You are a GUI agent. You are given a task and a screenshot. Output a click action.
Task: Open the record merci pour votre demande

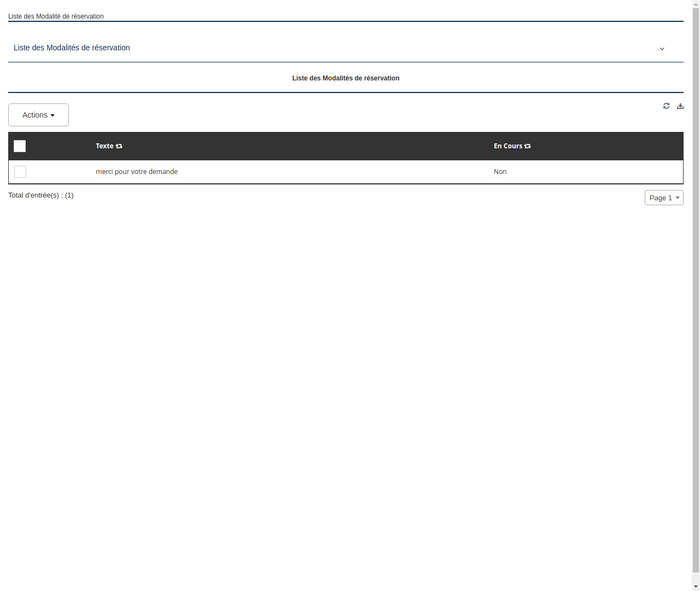click(x=137, y=171)
